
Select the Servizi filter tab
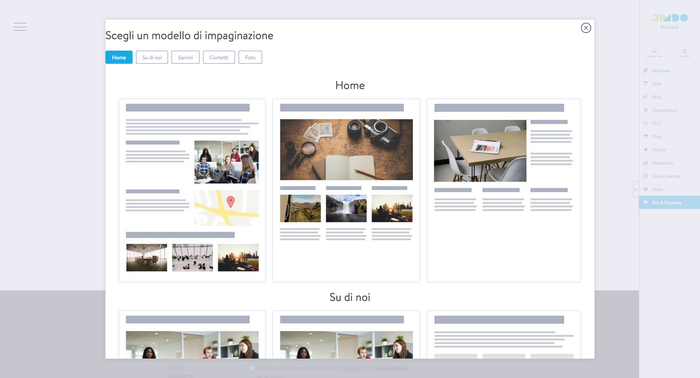pyautogui.click(x=185, y=57)
